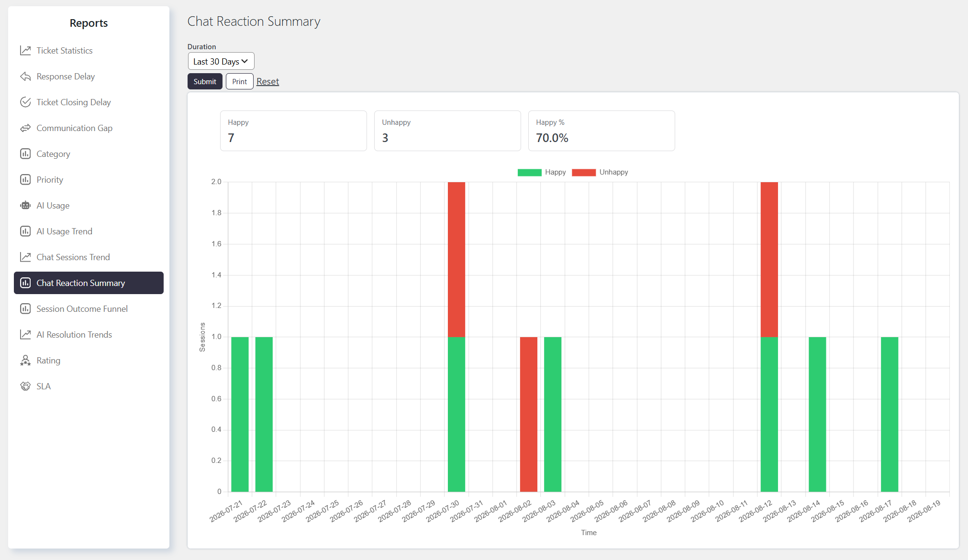Click the Communication Gap arrows icon
This screenshot has height=560, width=968.
(25, 128)
